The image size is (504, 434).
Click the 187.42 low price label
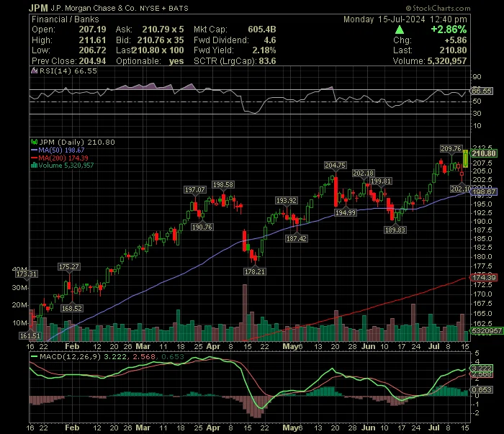pos(297,239)
